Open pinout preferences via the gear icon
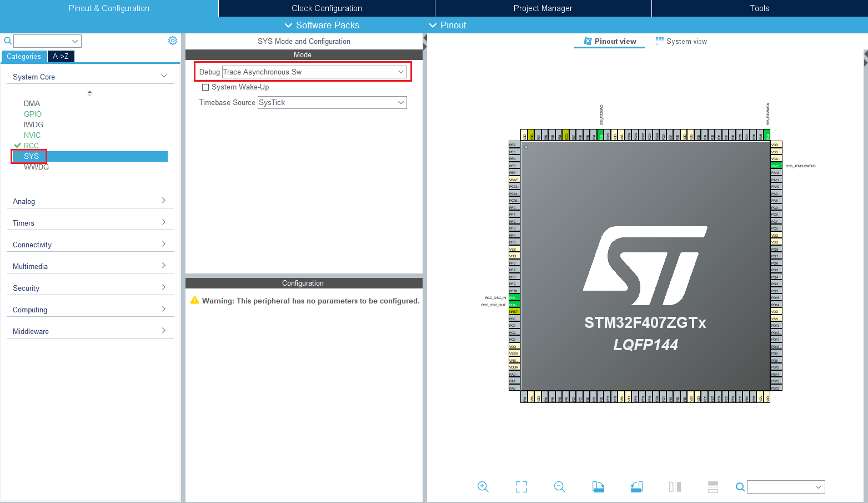Image resolution: width=868 pixels, height=503 pixels. tap(172, 40)
